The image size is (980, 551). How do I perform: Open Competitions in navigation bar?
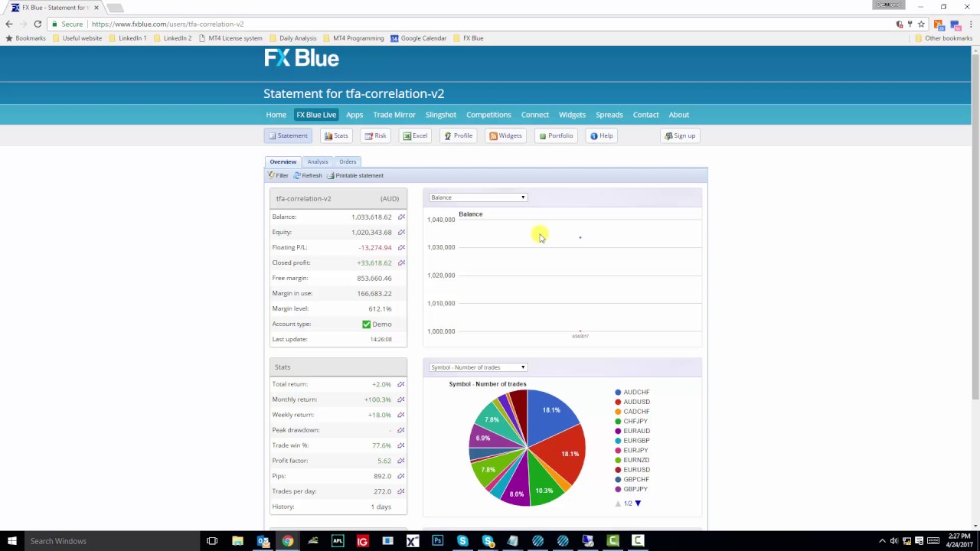click(x=488, y=115)
